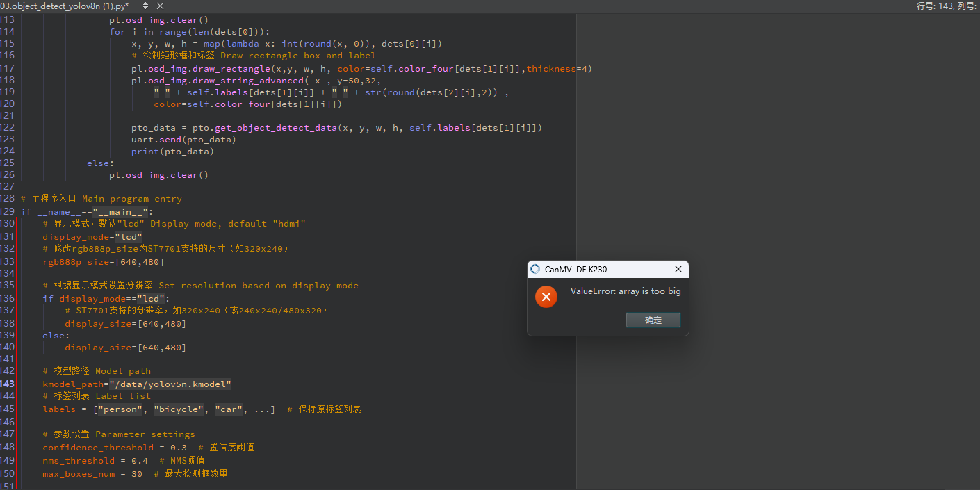Click the red error icon in the dialog

click(546, 297)
